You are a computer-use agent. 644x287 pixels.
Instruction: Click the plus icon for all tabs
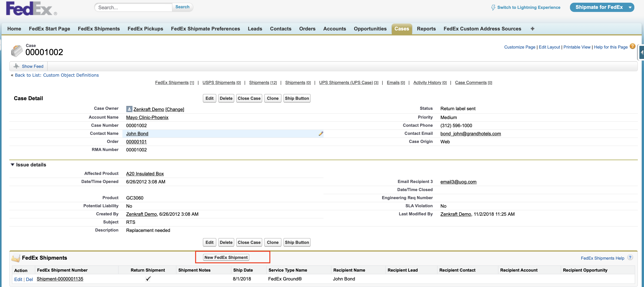pos(532,29)
